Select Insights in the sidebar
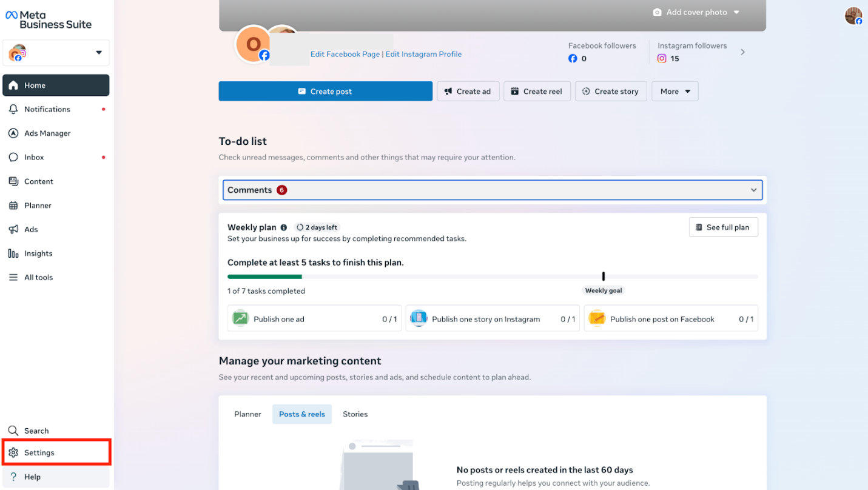Screen dimensions: 868x490 click(38, 253)
